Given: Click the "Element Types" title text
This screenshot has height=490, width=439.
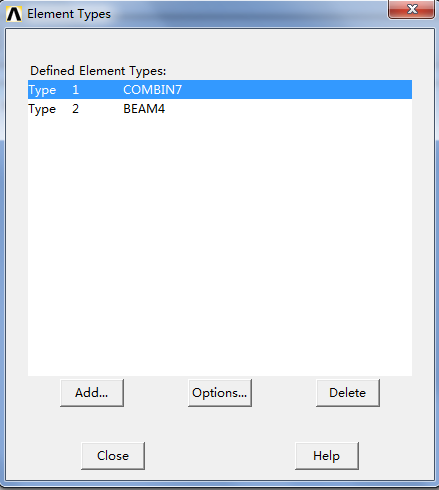Looking at the screenshot, I should click(x=69, y=14).
